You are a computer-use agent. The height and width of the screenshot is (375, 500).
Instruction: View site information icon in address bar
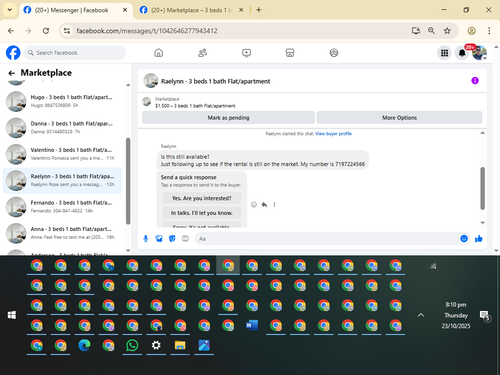pos(67,31)
